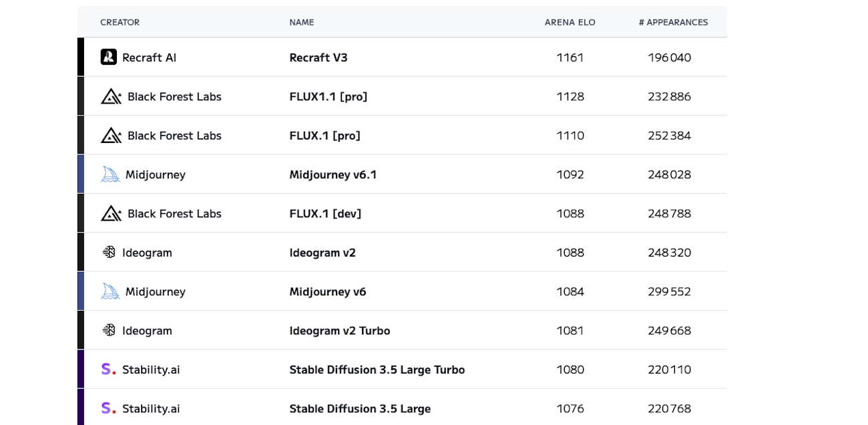Select the FLUX1.1 [pro] model name

click(329, 96)
